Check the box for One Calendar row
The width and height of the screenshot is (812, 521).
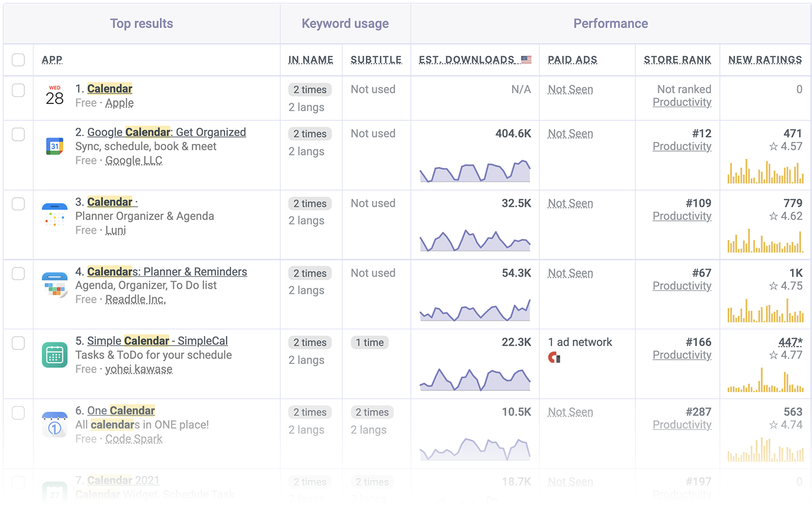click(x=18, y=413)
